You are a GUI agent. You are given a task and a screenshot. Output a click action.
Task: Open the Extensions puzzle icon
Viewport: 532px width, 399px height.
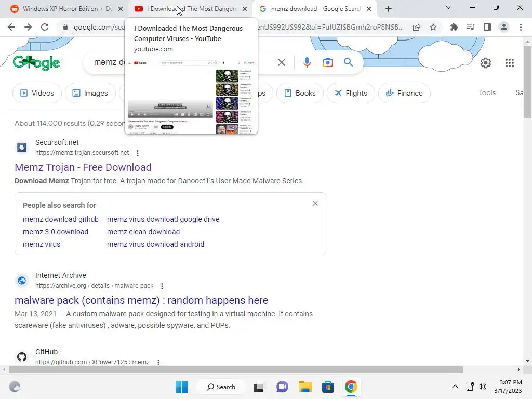click(x=454, y=27)
